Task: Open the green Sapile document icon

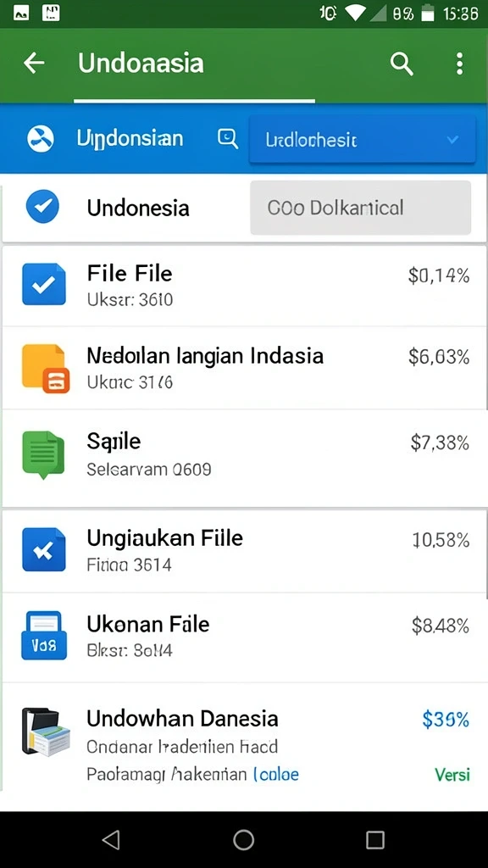Action: [x=43, y=454]
